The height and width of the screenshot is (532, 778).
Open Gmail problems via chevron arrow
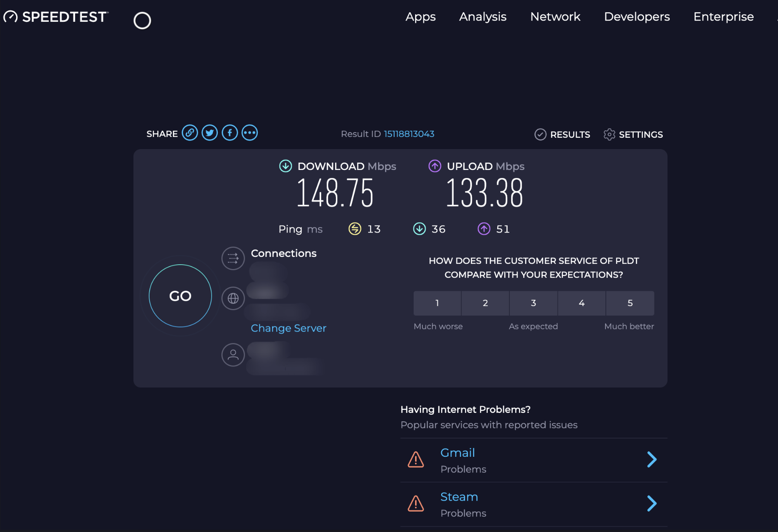[652, 459]
